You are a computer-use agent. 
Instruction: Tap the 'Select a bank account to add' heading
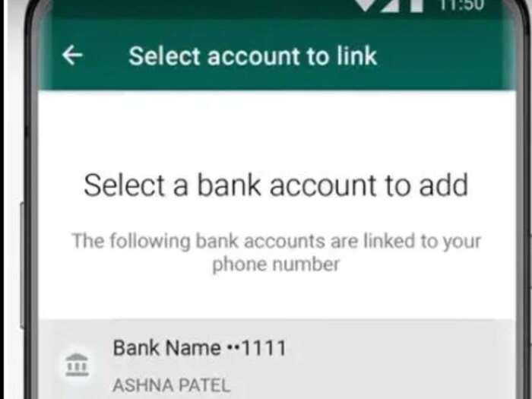276,185
